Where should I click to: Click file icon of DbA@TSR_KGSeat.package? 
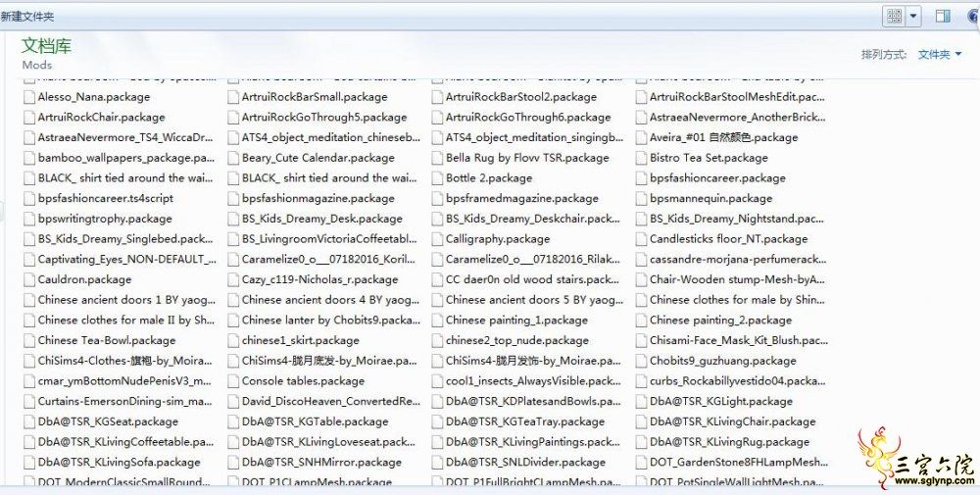[x=28, y=421]
